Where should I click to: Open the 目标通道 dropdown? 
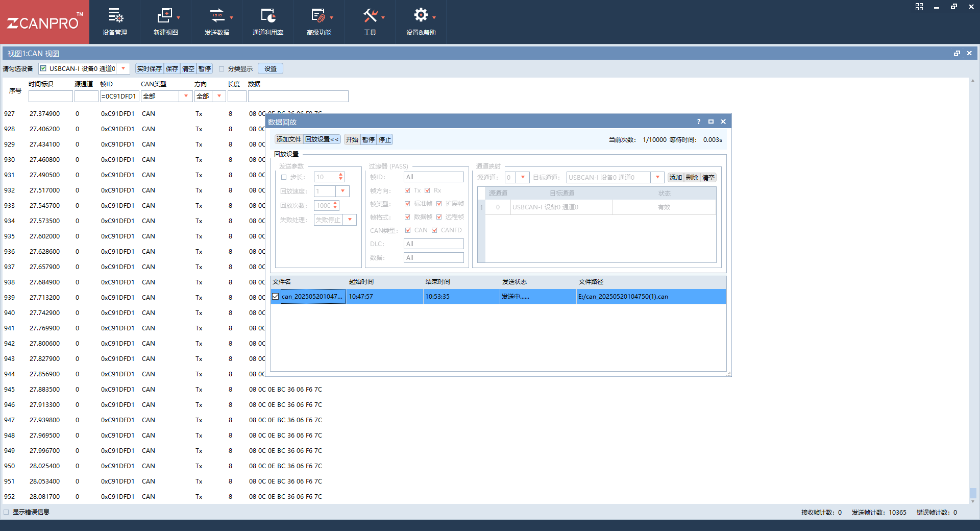point(657,177)
